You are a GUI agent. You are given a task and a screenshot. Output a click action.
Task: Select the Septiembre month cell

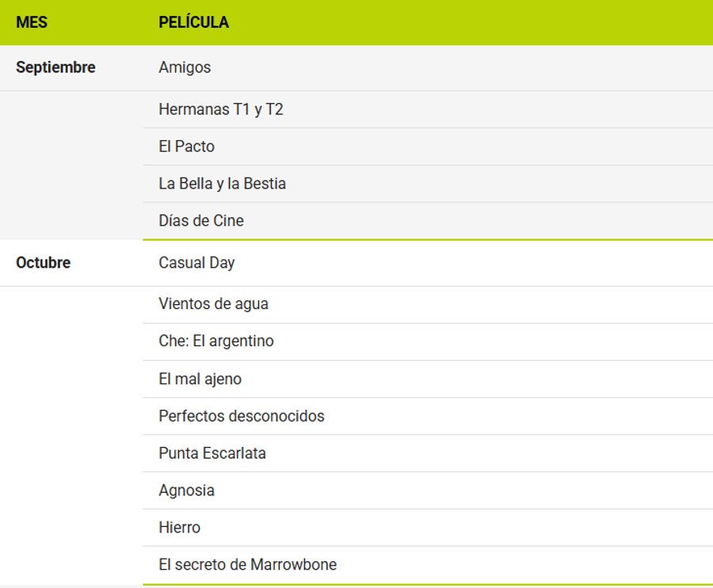(55, 67)
